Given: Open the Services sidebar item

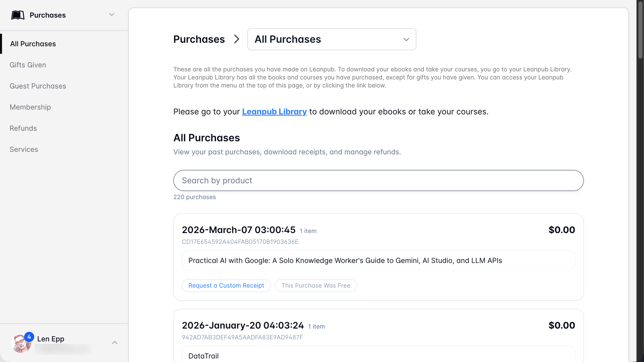Looking at the screenshot, I should pyautogui.click(x=24, y=149).
